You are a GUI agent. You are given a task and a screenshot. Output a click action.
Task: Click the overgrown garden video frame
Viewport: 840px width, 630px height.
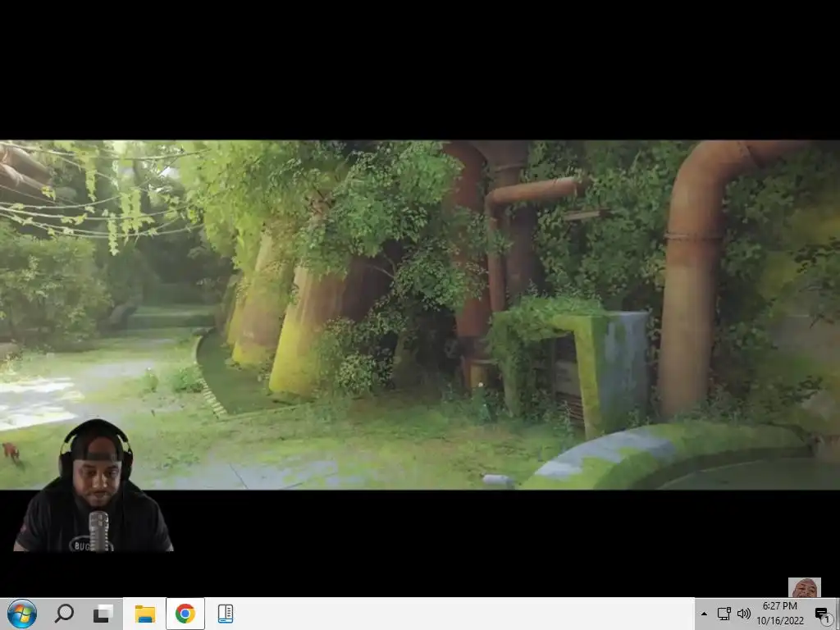coord(420,315)
